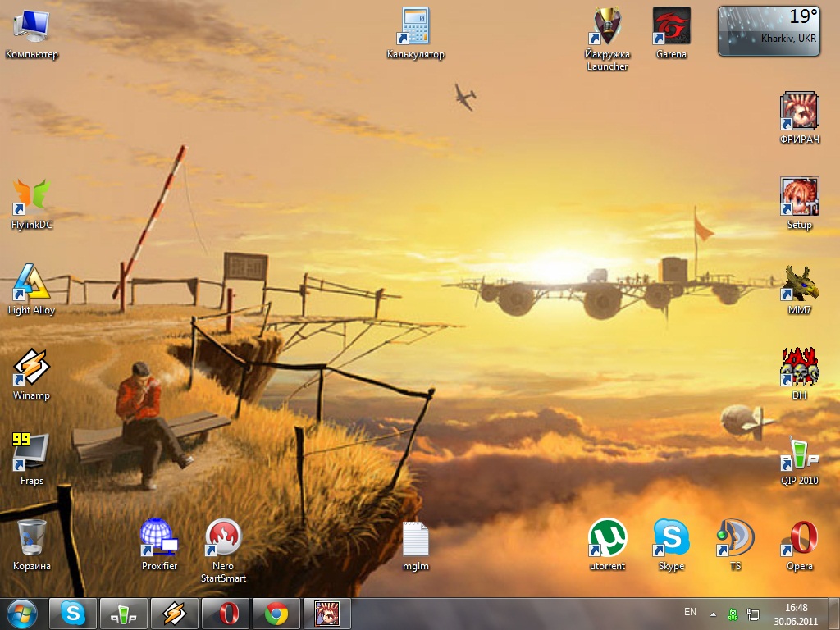Screen dimensions: 840x630
Task: Open the utorrent desktop shortcut
Action: [607, 545]
